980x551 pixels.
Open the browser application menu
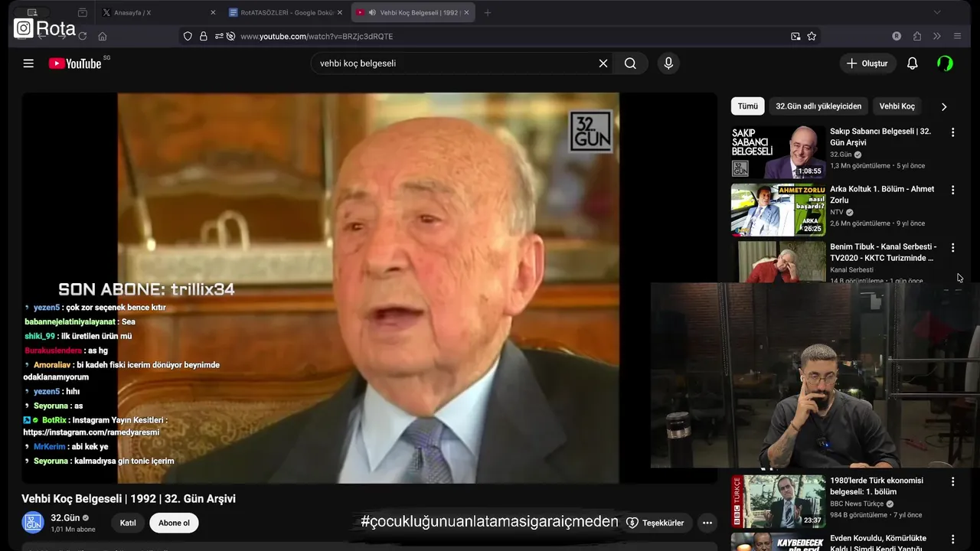(957, 36)
